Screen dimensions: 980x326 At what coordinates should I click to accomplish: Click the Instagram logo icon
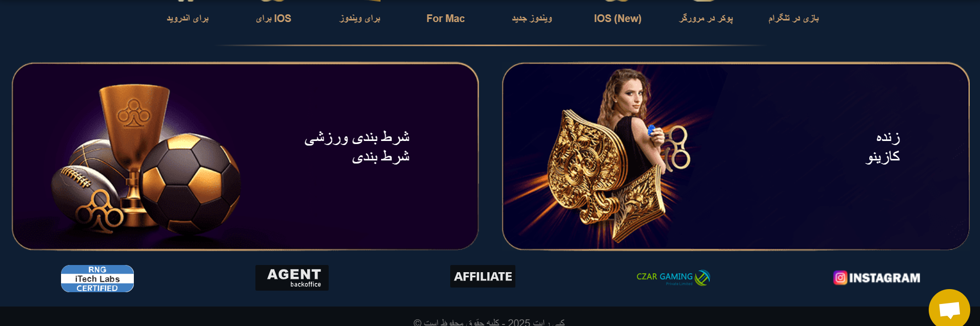tap(840, 278)
